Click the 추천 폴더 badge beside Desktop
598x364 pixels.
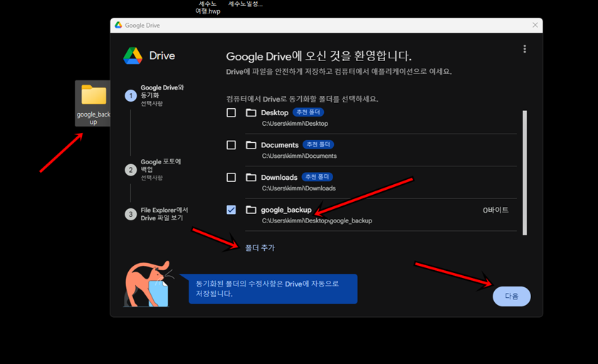tap(308, 112)
